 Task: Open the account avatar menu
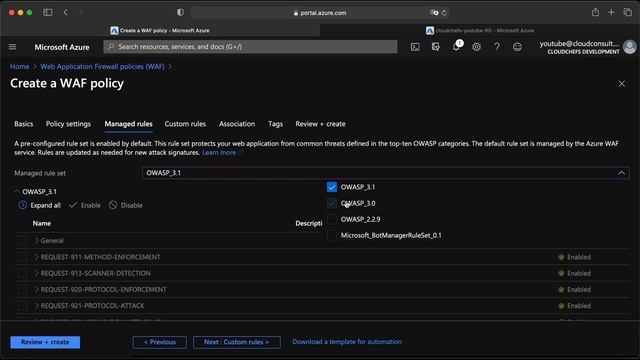pos(629,47)
